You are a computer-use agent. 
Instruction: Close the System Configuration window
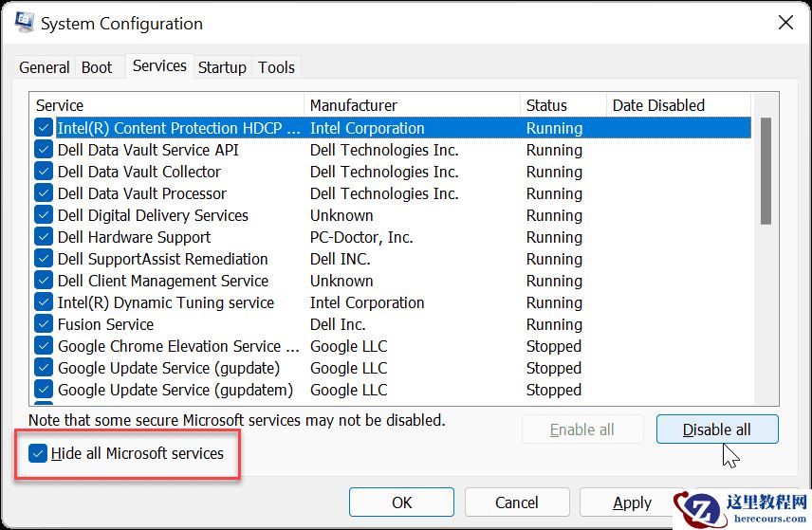[784, 23]
